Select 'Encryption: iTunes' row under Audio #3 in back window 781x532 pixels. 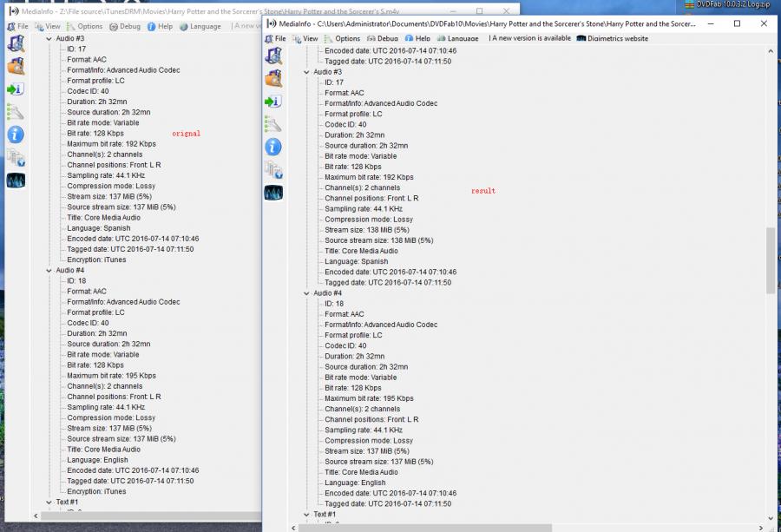(x=96, y=259)
